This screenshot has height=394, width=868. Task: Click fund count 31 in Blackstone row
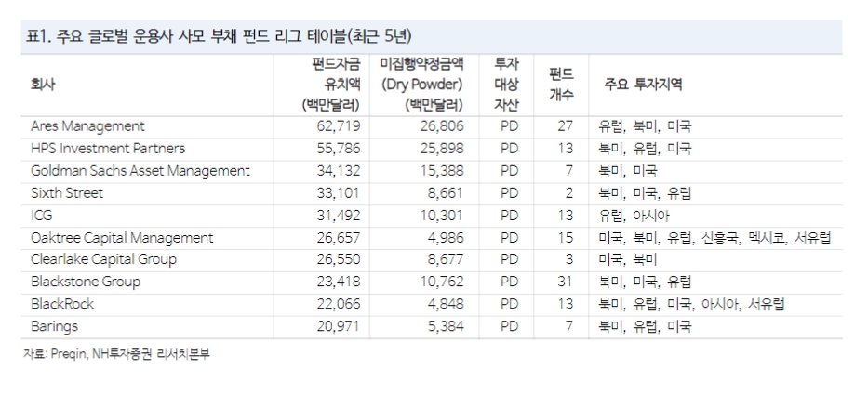[566, 282]
